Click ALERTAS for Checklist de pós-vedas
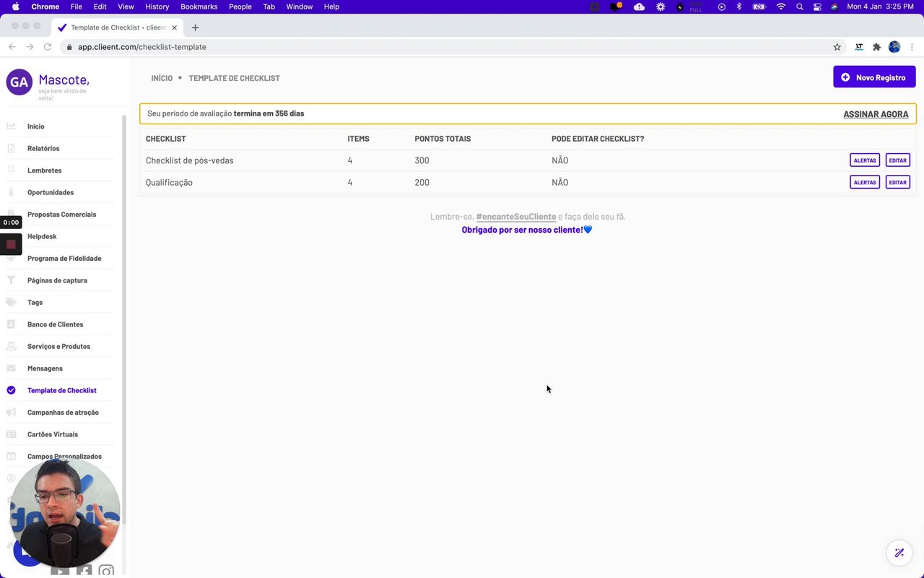 (865, 160)
